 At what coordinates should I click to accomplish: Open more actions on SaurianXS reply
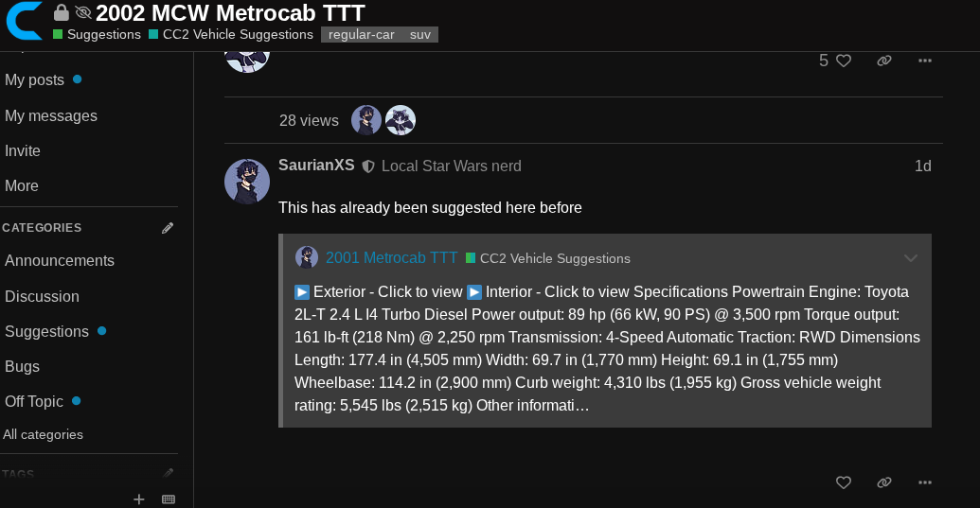point(925,482)
